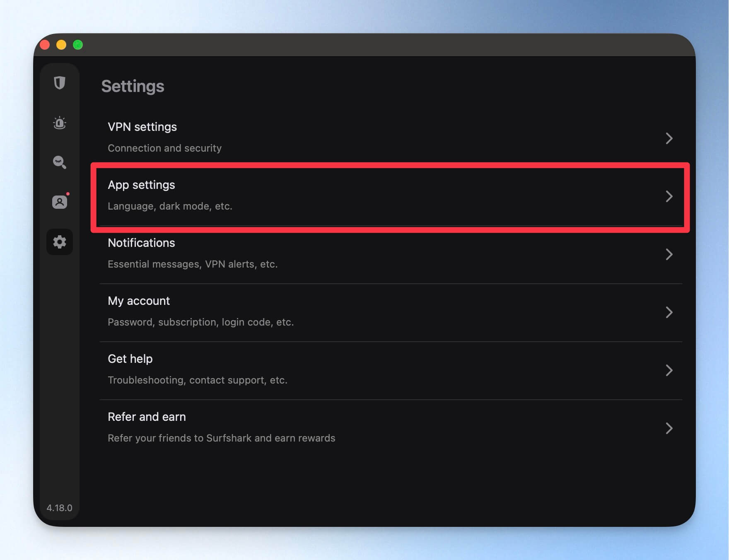This screenshot has height=560, width=729.
Task: Go to My account section
Action: point(391,312)
